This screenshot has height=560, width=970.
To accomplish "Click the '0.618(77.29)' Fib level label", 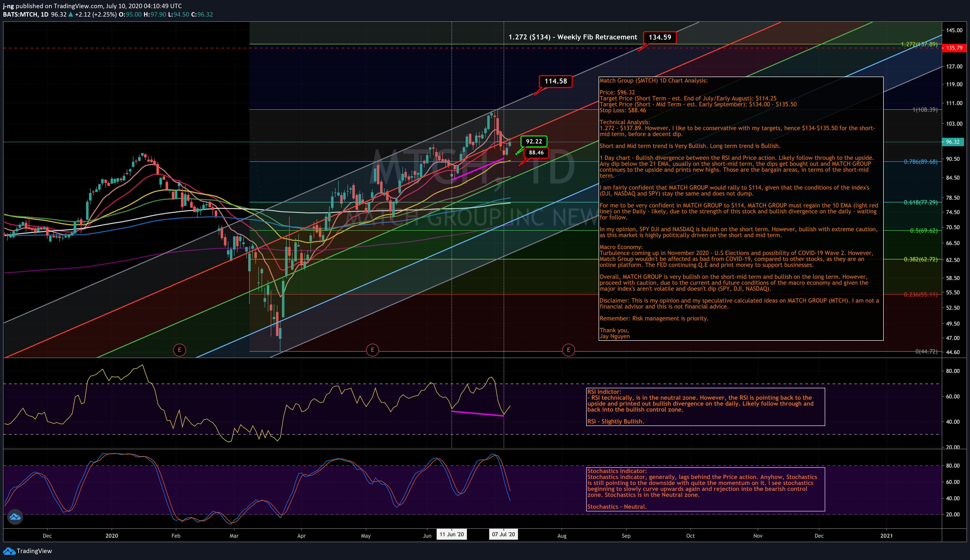I will (921, 202).
